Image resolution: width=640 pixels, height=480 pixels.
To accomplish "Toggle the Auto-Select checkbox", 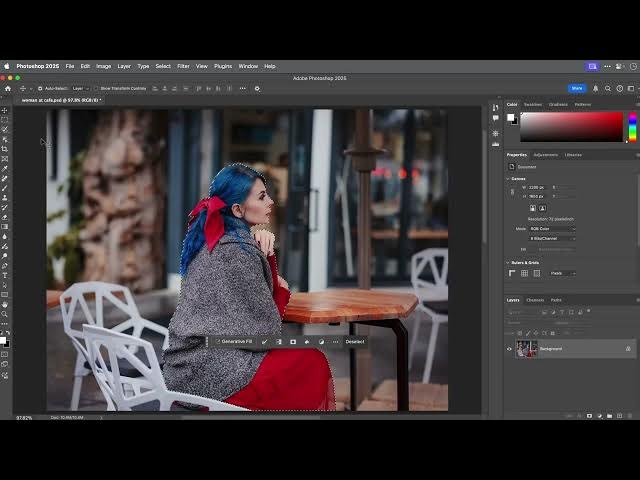I will (40, 89).
